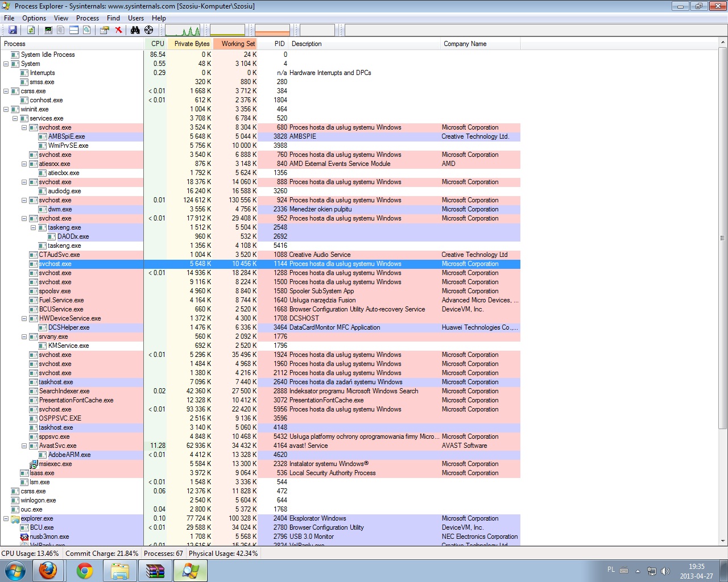The image size is (728, 582).
Task: Collapse the AvastSvc.exe tree node
Action: [x=24, y=446]
